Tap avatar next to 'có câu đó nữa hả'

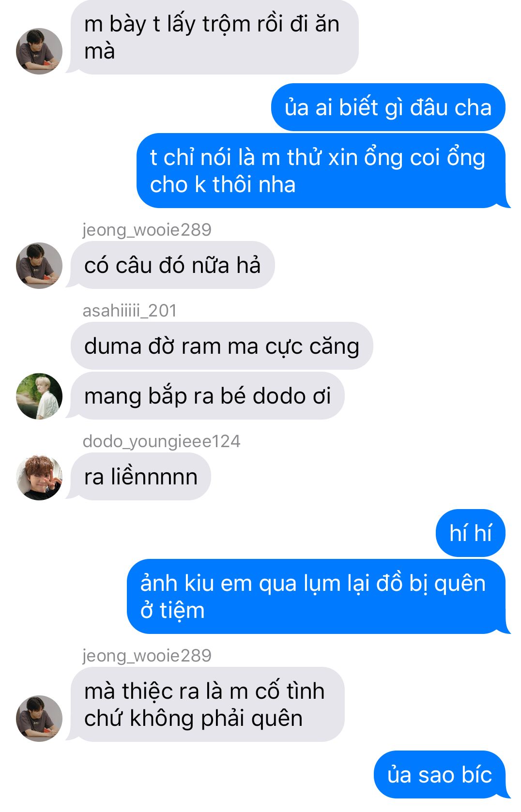pyautogui.click(x=39, y=266)
